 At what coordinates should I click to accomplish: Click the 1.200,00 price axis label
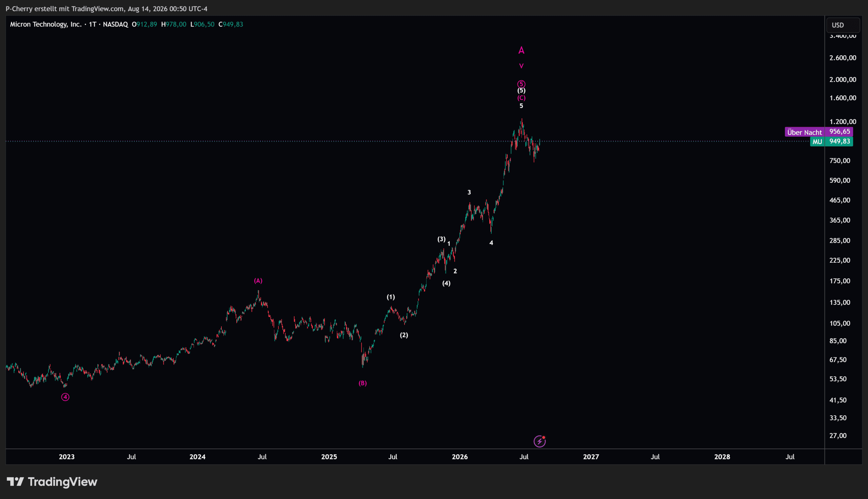tap(843, 122)
